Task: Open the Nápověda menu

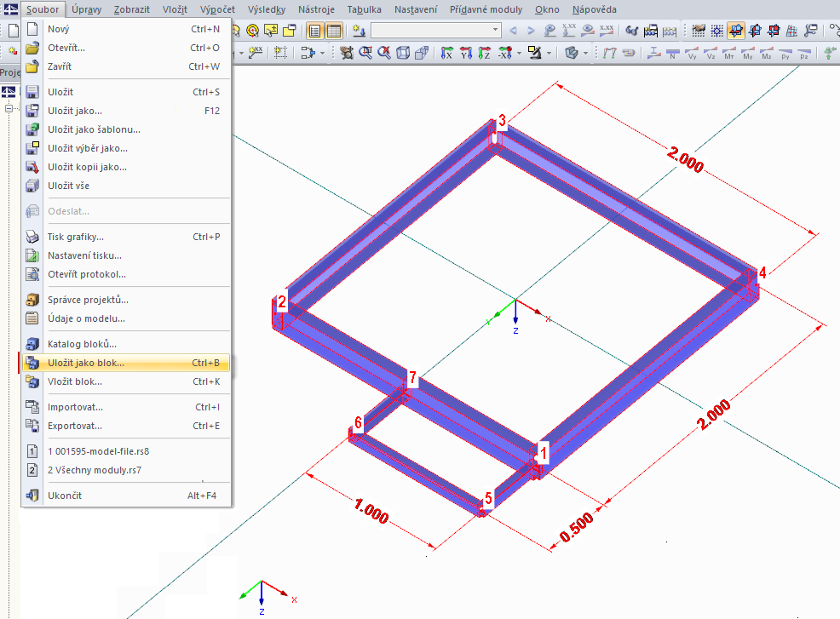Action: [594, 9]
